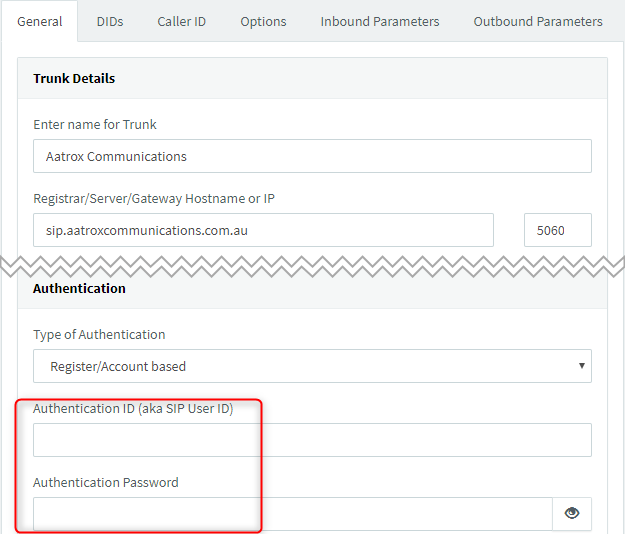Open the DIDs tab
Viewport: 625px width, 534px height.
tap(110, 21)
